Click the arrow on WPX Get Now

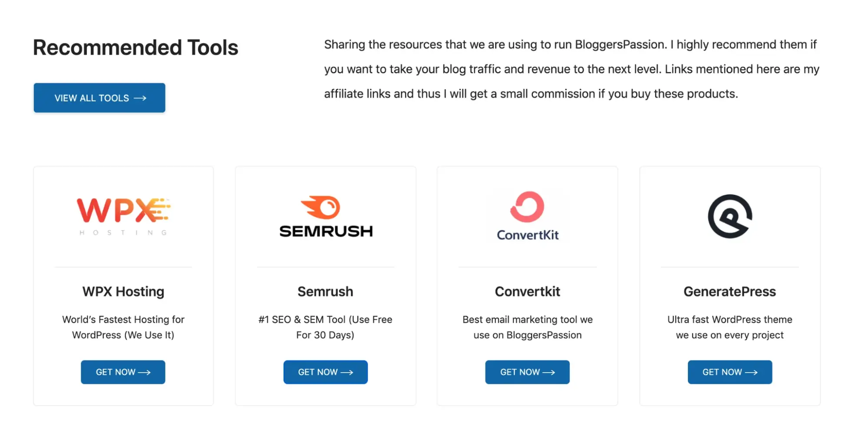144,372
